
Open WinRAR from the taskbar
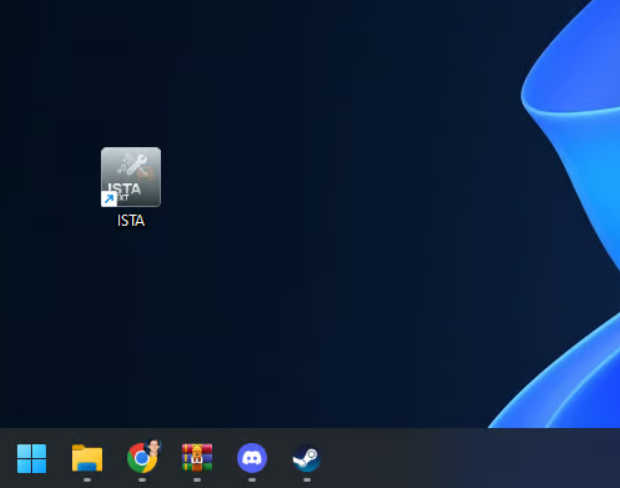(x=197, y=458)
